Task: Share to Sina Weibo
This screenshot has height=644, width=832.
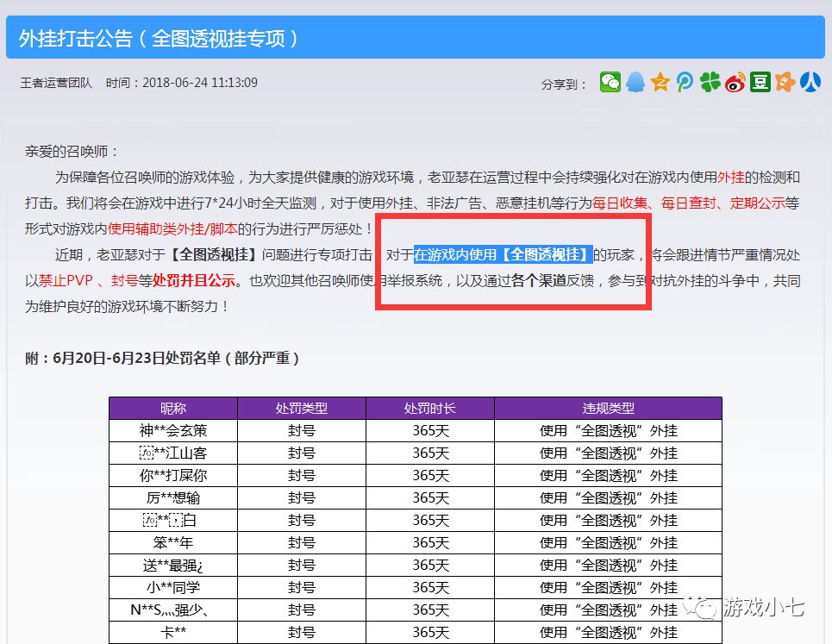Action: tap(735, 82)
